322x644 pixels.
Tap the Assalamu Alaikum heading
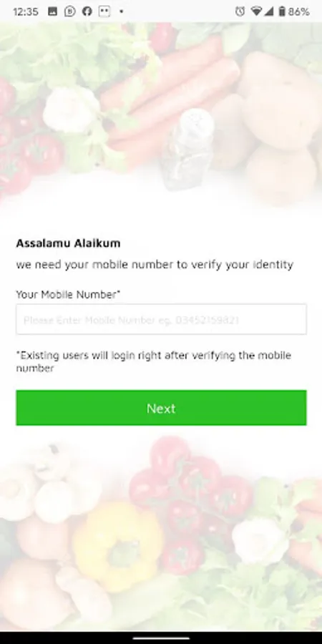[x=68, y=243]
